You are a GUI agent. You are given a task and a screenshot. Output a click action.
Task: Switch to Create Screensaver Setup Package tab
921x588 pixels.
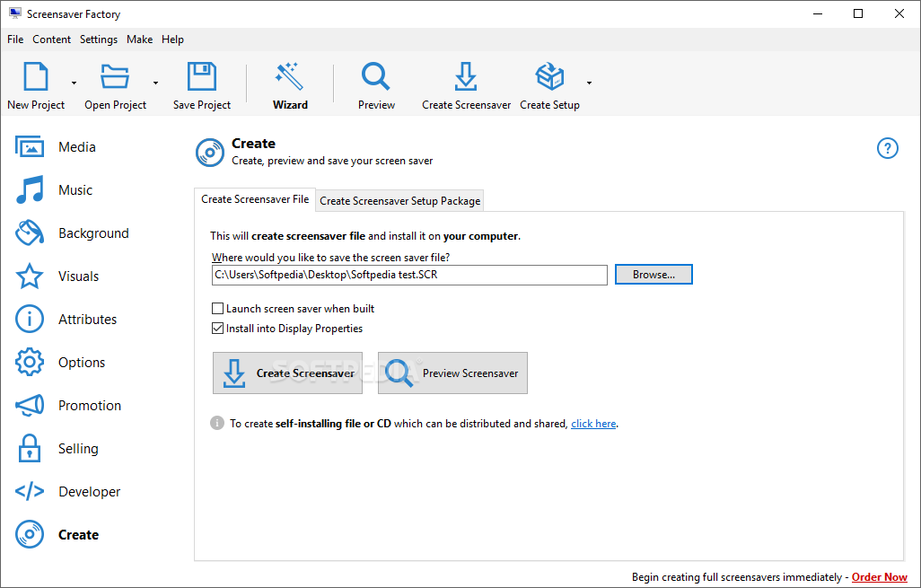(x=400, y=201)
